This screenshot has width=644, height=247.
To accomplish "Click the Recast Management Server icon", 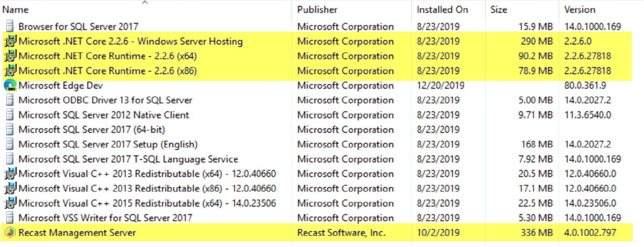I will [x=9, y=232].
